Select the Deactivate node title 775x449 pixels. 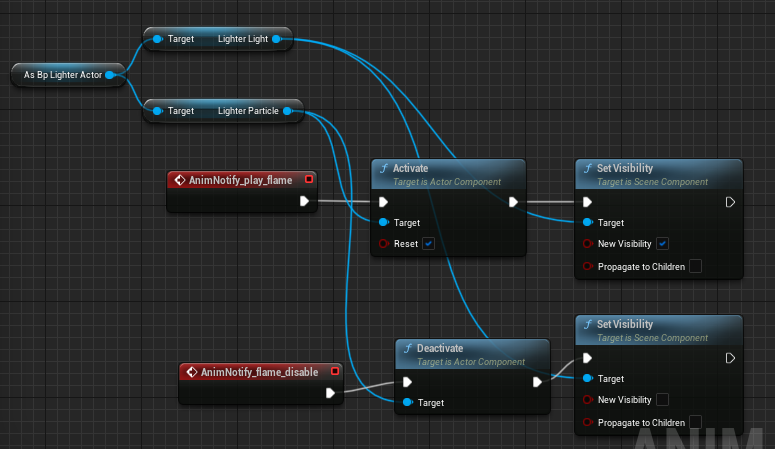click(x=440, y=348)
